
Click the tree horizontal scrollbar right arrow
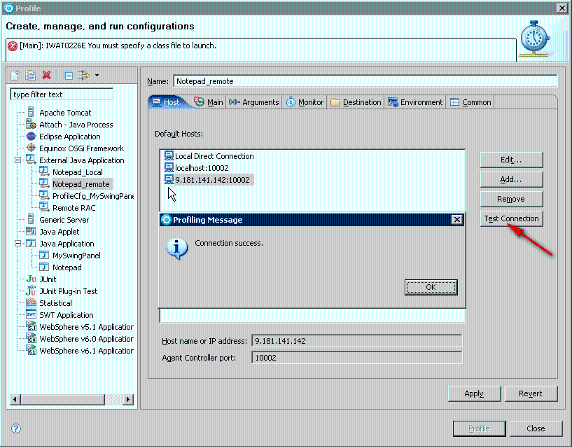click(x=128, y=399)
